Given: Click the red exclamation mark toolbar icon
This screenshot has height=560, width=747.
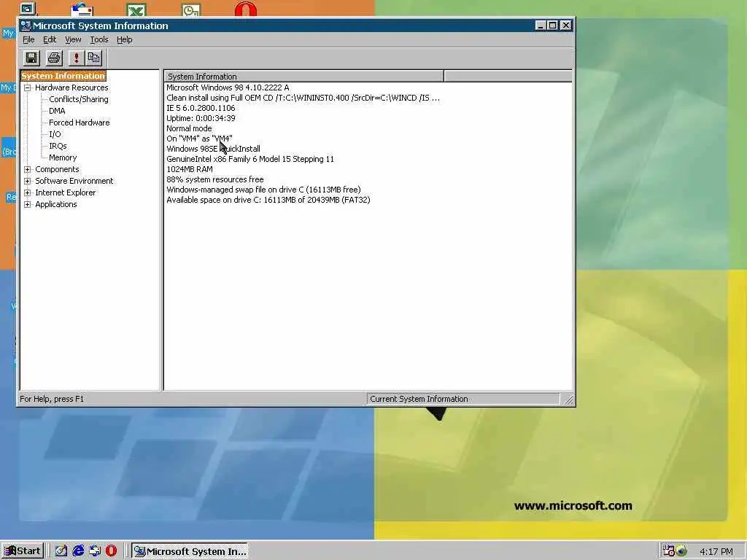Looking at the screenshot, I should click(x=76, y=58).
